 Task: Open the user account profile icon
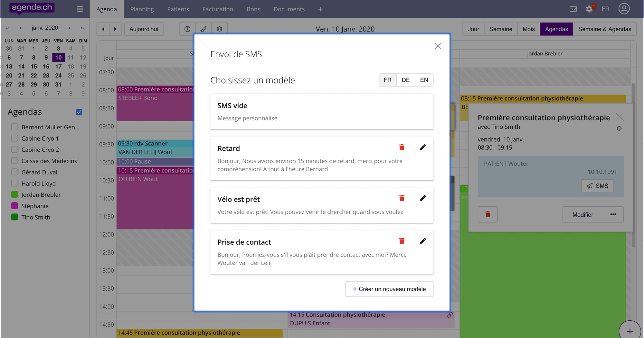(x=624, y=9)
